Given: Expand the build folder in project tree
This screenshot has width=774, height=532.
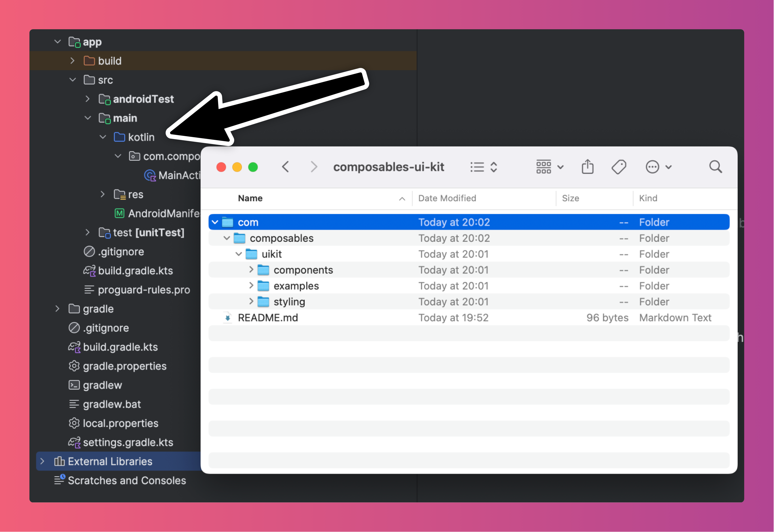Looking at the screenshot, I should pos(72,61).
